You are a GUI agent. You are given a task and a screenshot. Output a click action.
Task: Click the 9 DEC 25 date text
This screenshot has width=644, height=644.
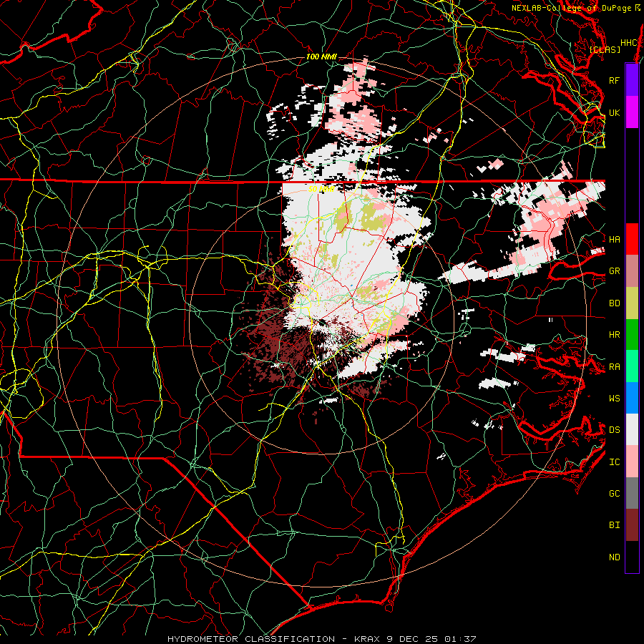click(413, 639)
